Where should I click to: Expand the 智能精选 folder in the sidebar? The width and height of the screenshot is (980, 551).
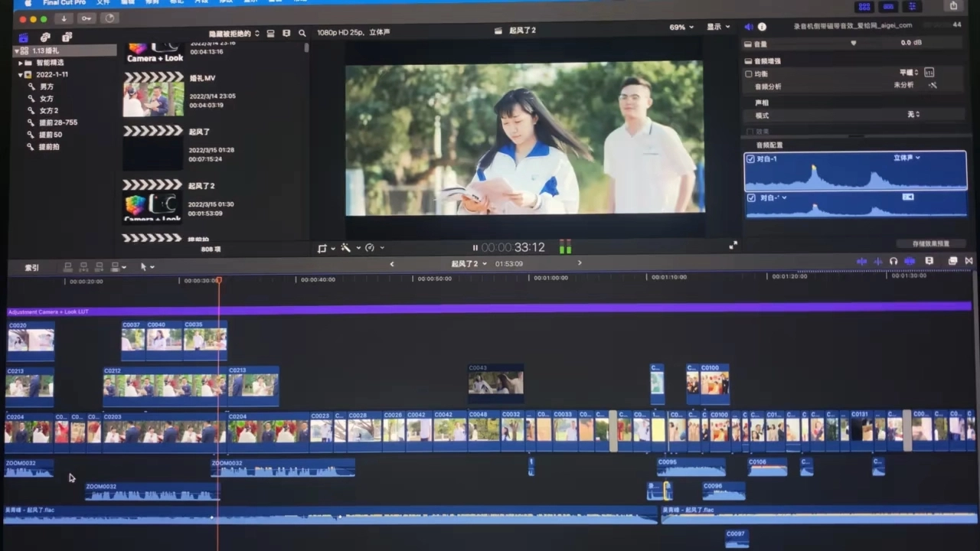click(21, 63)
